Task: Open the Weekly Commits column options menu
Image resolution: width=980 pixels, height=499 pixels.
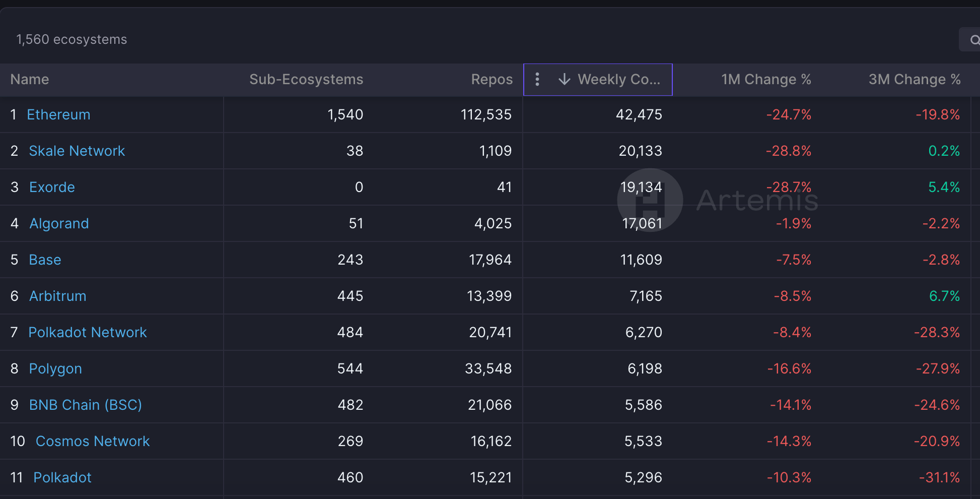Action: pyautogui.click(x=537, y=79)
